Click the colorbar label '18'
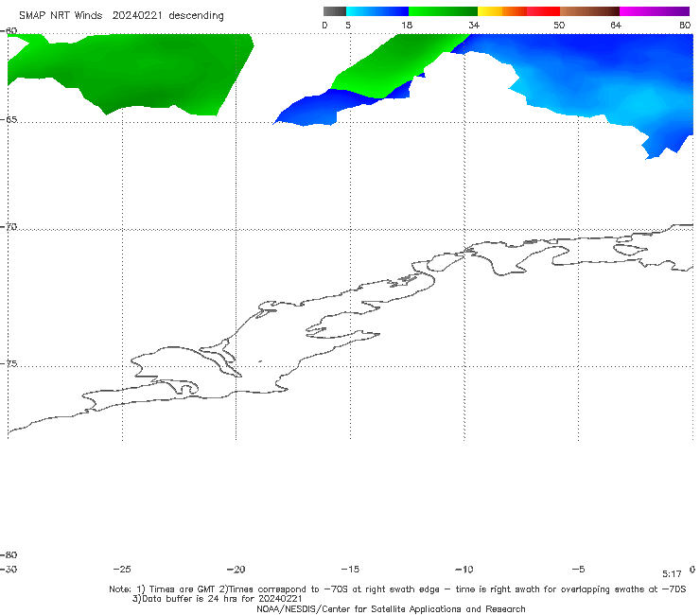 click(x=407, y=25)
